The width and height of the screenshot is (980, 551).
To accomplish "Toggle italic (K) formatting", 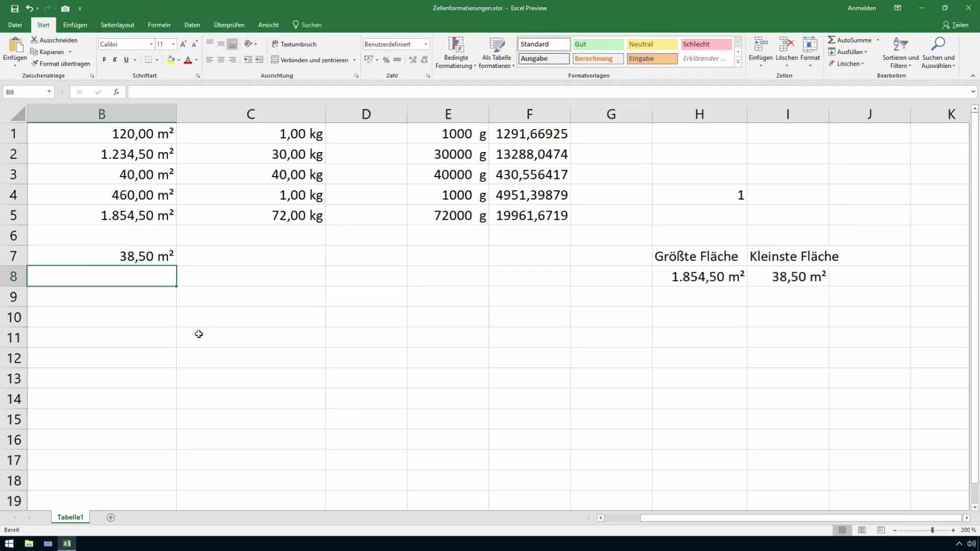I will 115,60.
